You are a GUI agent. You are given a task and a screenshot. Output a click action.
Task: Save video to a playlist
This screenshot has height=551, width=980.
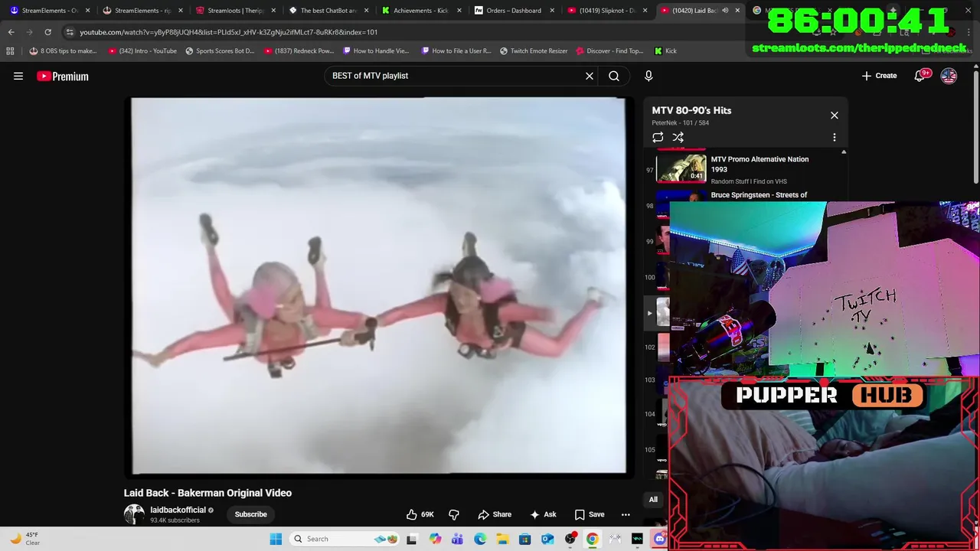coord(590,514)
